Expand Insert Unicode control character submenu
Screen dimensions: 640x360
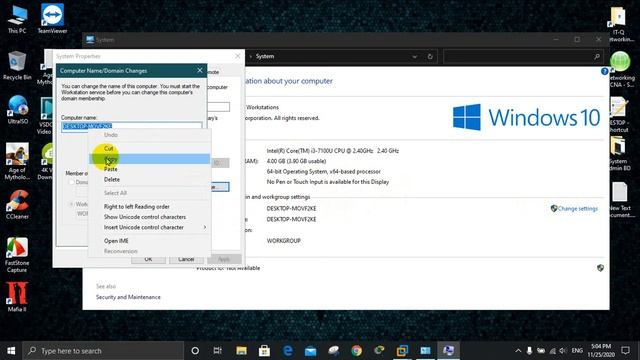150,227
